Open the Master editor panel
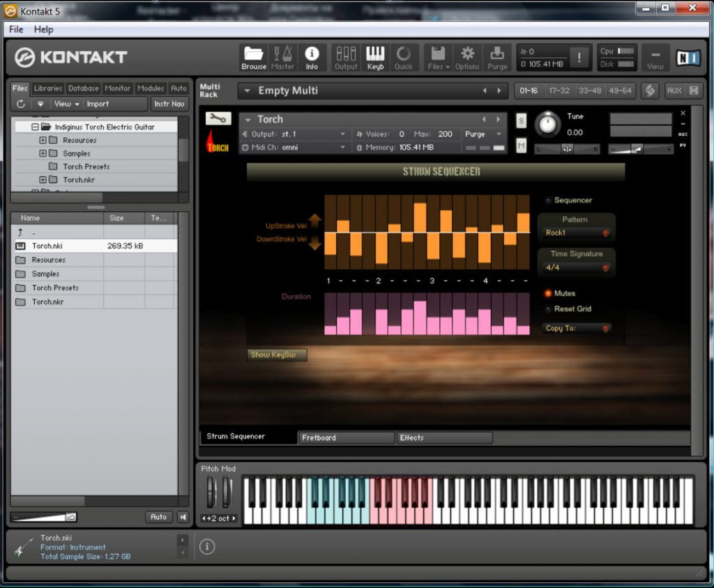Screen dimensions: 714x588 point(282,58)
